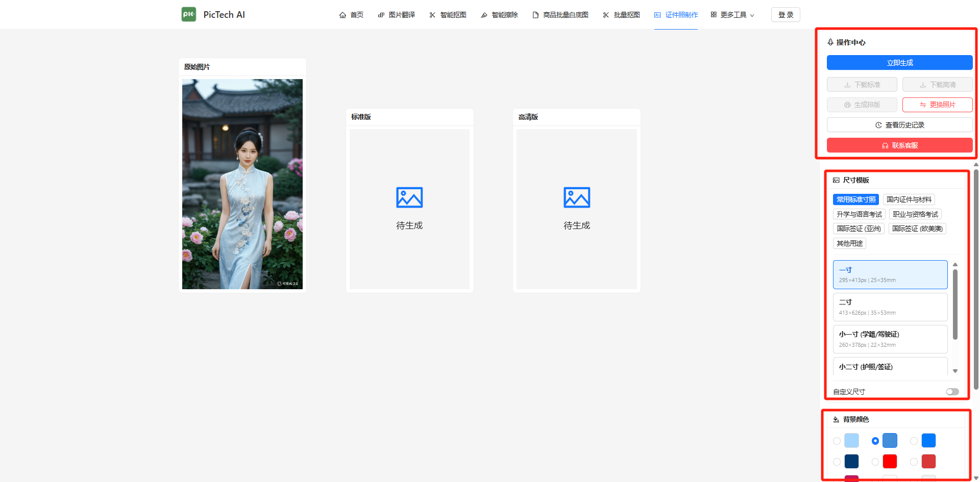Click the 更换照片 replace photo button
980x482 pixels.
point(937,105)
